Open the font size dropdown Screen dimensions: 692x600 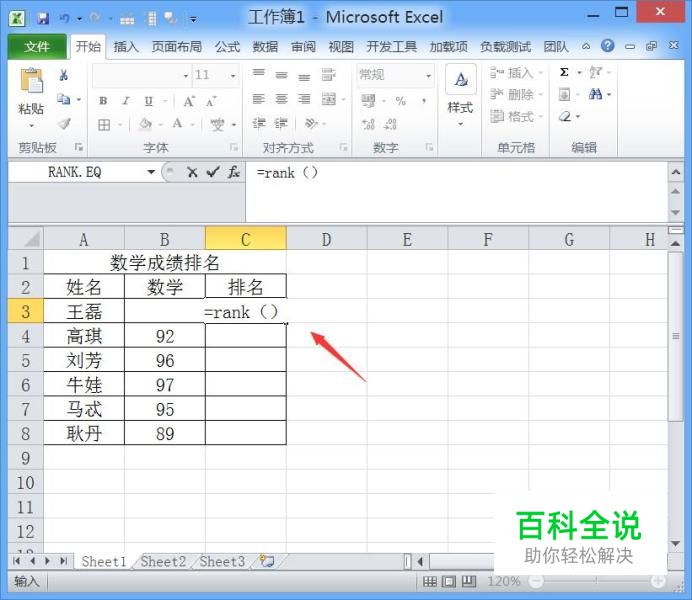[x=233, y=75]
